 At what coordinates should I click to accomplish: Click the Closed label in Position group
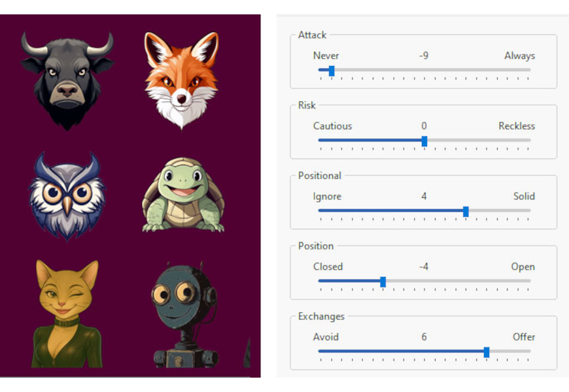tap(328, 267)
